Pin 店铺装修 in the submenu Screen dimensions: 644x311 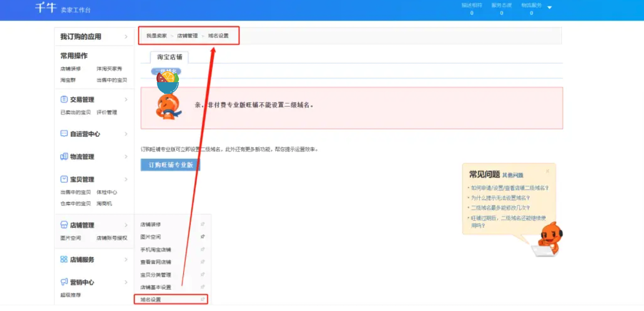[x=202, y=224]
